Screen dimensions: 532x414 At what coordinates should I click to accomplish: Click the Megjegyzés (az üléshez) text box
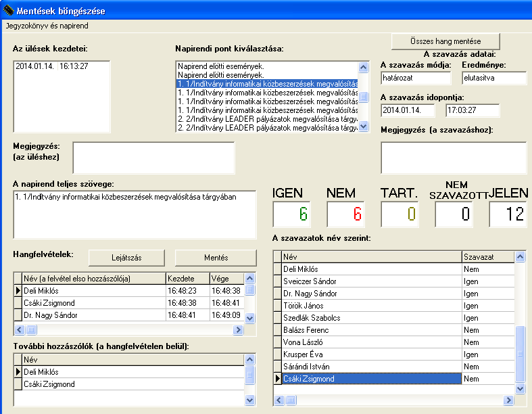153,158
